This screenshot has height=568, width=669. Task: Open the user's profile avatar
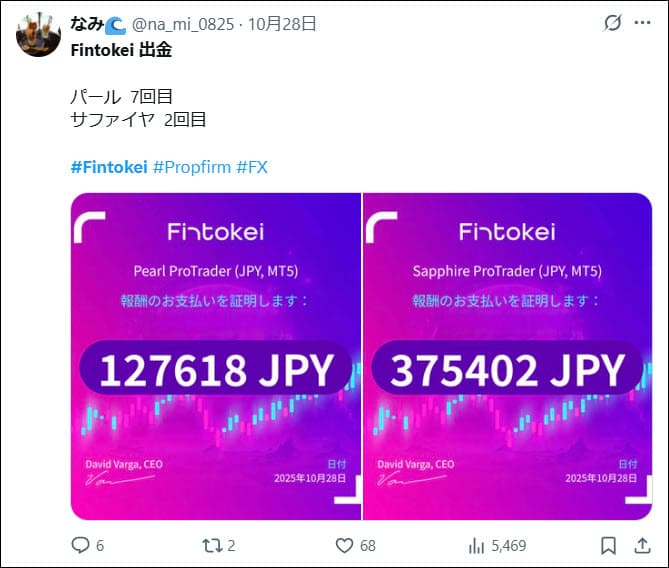tap(38, 34)
